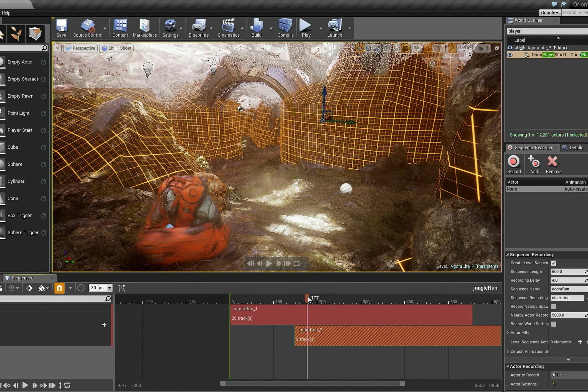The height and width of the screenshot is (392, 588).
Task: Click the agoraRun_1 shot section in timeline
Action: (388, 314)
